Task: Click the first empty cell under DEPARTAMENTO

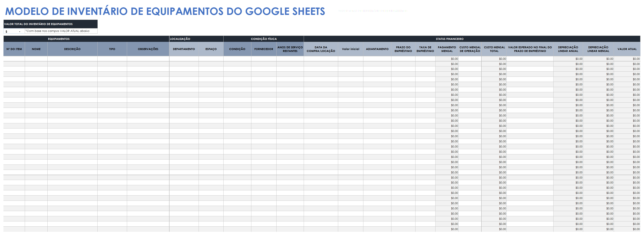Action: 184,59
